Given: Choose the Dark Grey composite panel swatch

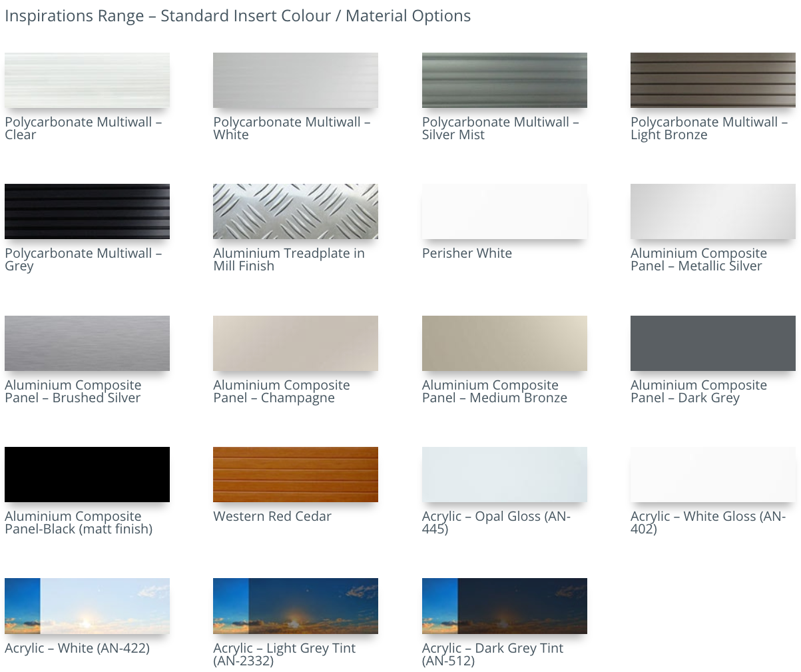Looking at the screenshot, I should (713, 343).
